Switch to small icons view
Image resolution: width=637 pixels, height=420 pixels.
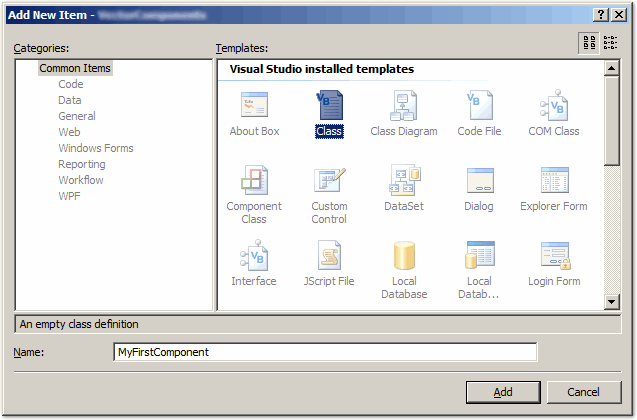[610, 42]
